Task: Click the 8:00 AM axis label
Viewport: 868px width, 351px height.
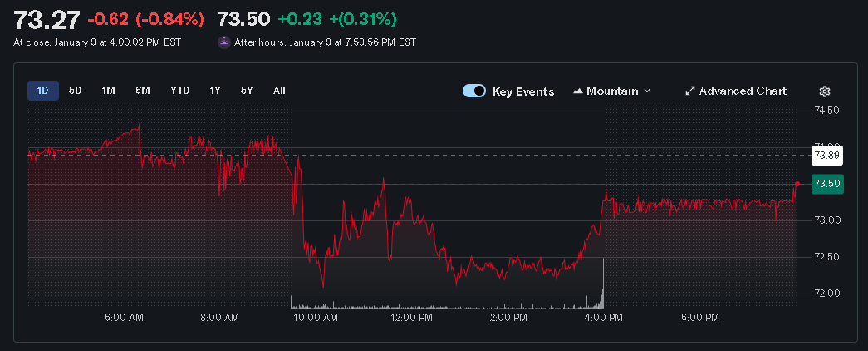Action: pyautogui.click(x=221, y=318)
